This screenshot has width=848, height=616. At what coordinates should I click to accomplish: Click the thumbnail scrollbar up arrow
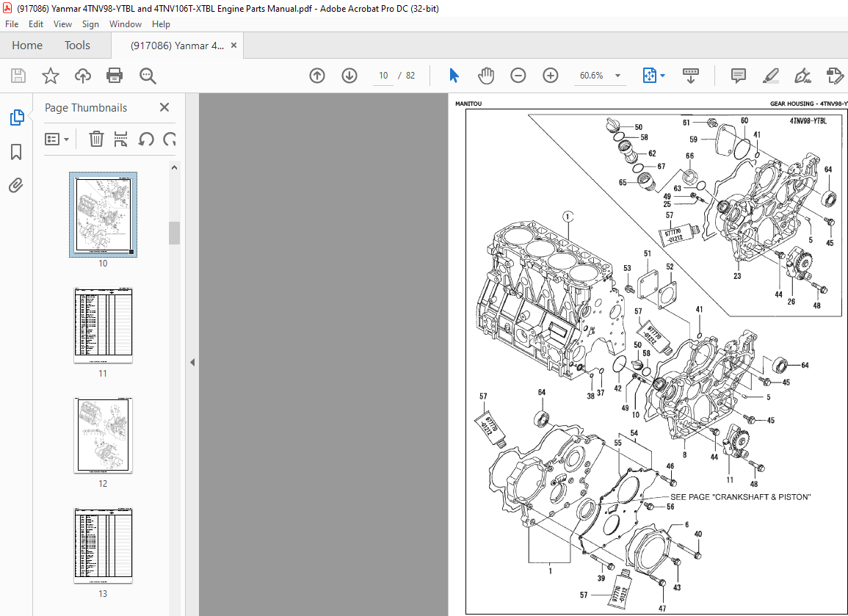pyautogui.click(x=174, y=167)
